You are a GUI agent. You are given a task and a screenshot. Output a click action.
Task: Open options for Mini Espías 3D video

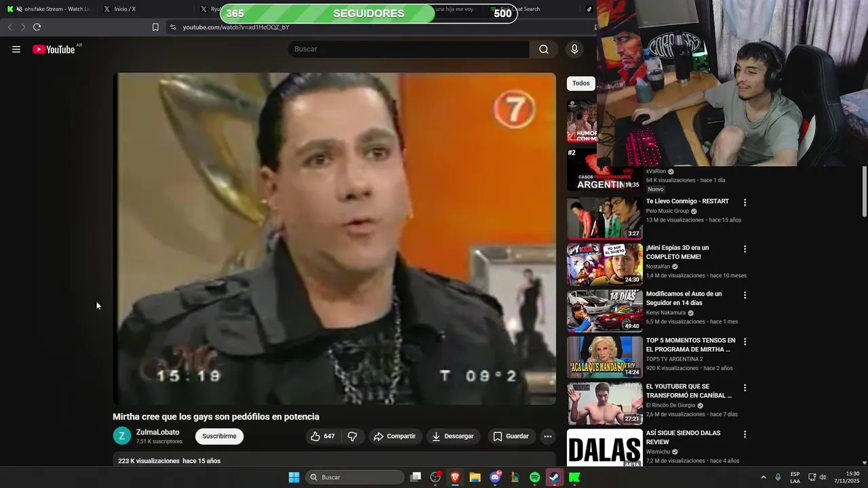coord(745,249)
